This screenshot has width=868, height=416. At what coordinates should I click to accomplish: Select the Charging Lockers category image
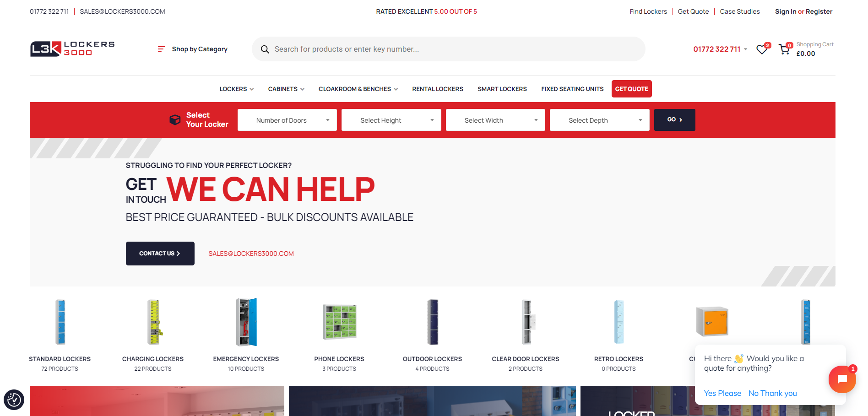pos(153,322)
